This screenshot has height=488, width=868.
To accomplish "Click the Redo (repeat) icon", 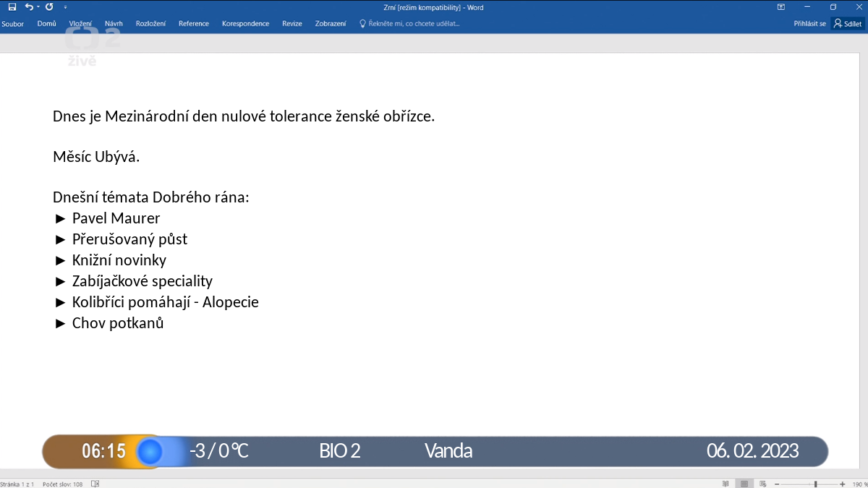I will click(x=49, y=7).
